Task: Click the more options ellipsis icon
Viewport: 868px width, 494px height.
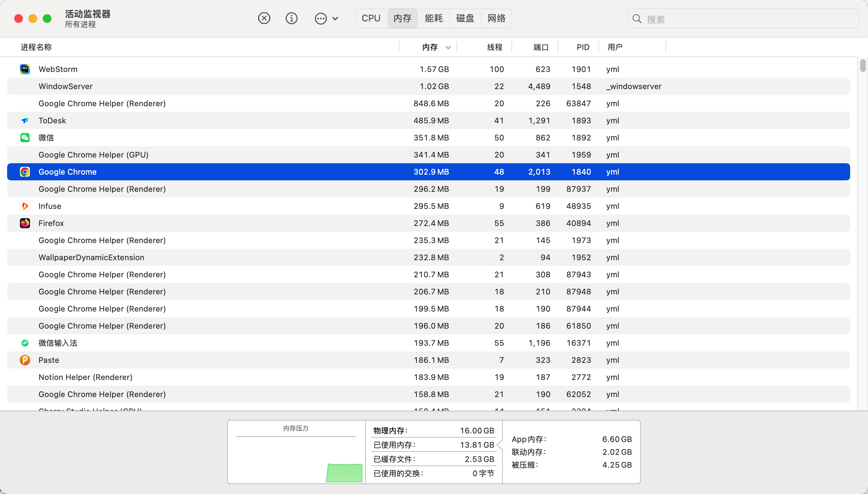Action: [x=321, y=19]
